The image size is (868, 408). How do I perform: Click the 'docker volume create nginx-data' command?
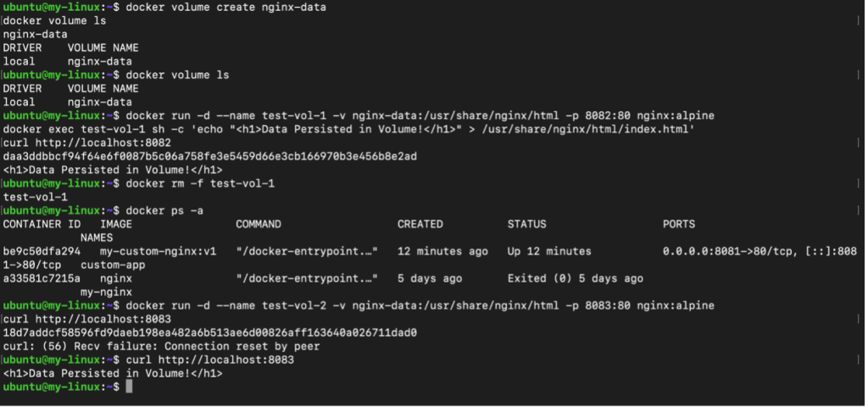pyautogui.click(x=225, y=7)
